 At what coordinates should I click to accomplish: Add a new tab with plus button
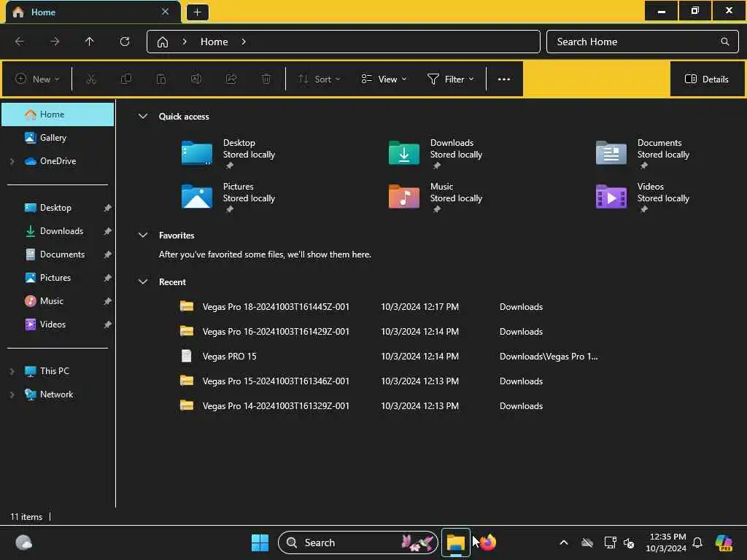click(197, 12)
